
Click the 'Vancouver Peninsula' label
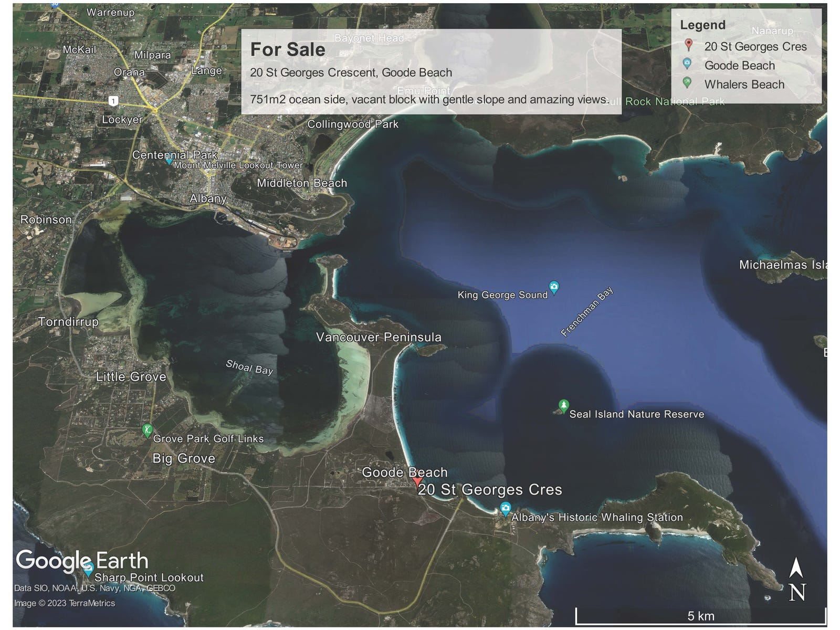coord(379,337)
